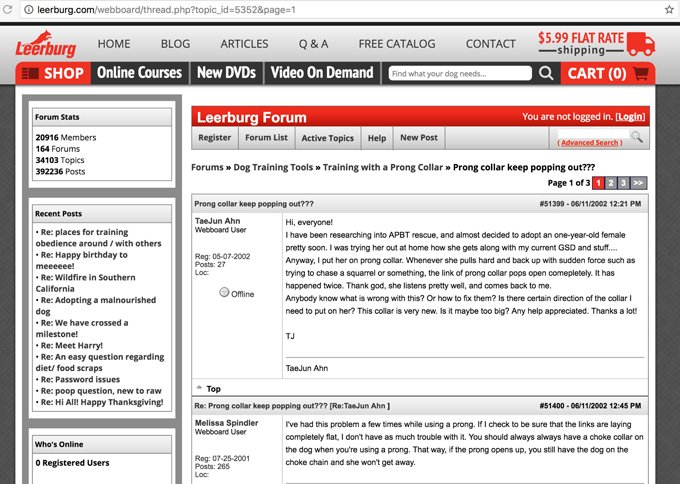Click the SHOP menu icon
The image size is (680, 484).
(30, 73)
